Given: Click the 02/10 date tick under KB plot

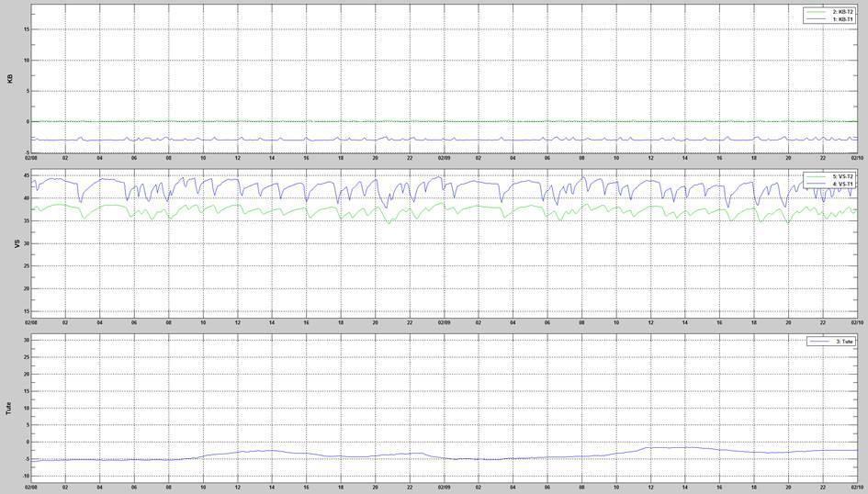Looking at the screenshot, I should click(857, 158).
